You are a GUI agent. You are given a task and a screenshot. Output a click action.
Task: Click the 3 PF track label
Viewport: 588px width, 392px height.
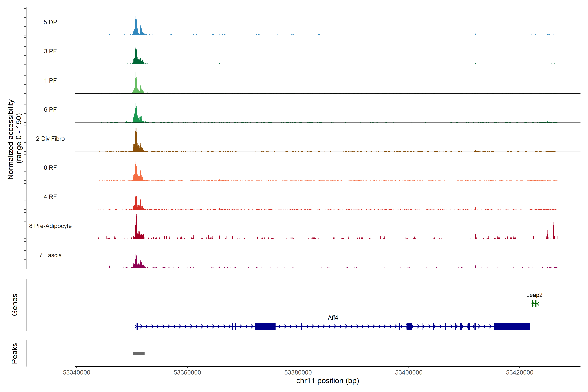[x=50, y=51]
